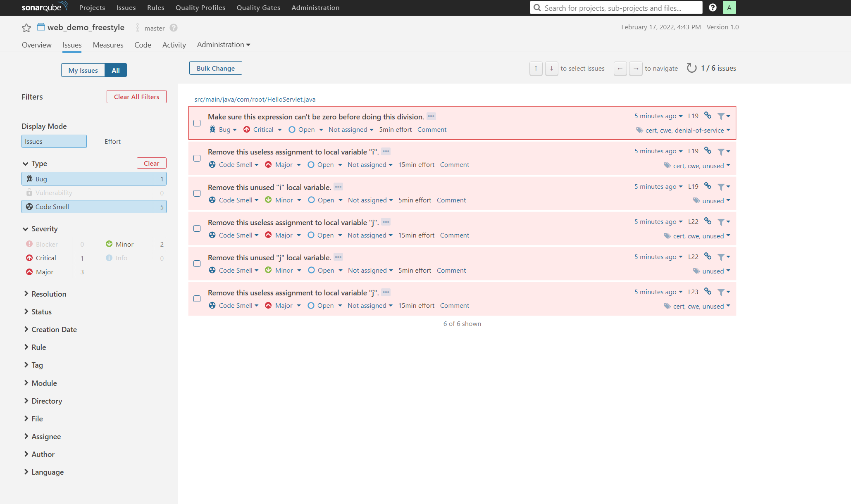The width and height of the screenshot is (851, 504).
Task: Open Quality Profiles menu
Action: tap(200, 7)
